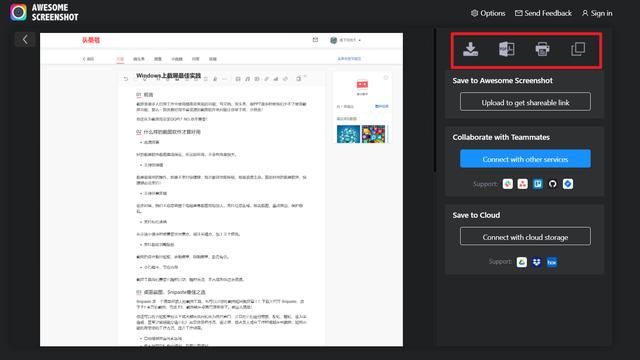Image resolution: width=640 pixels, height=360 pixels.
Task: Click the copy to clipboard icon
Action: pyautogui.click(x=578, y=49)
